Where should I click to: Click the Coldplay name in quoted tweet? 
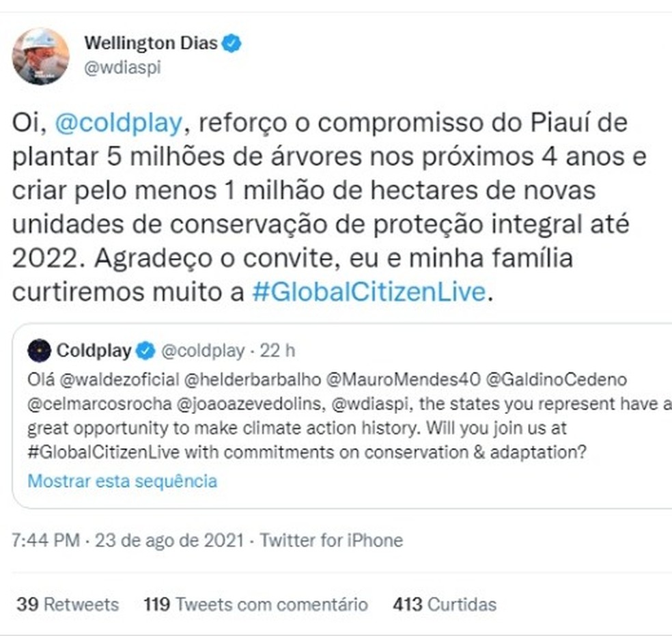click(x=94, y=350)
